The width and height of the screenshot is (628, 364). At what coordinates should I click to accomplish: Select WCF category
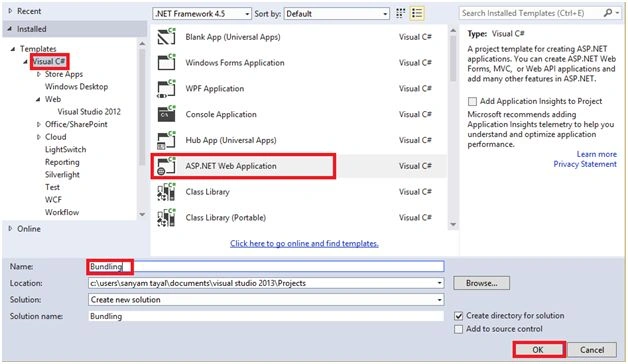(x=53, y=199)
